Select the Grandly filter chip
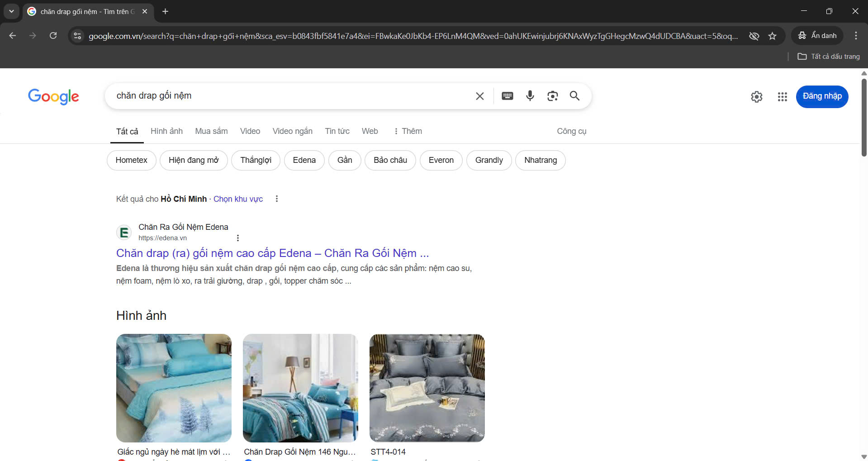 (x=489, y=160)
